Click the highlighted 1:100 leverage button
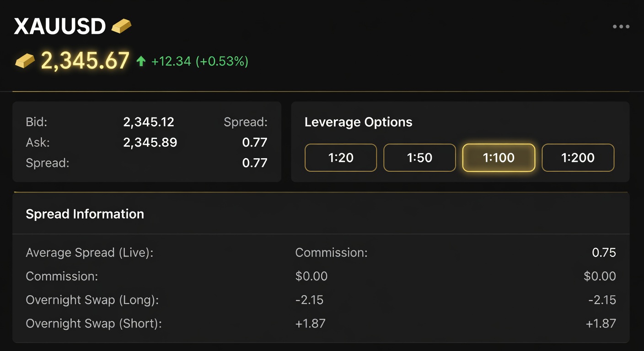Viewport: 644px width, 351px height. tap(498, 157)
